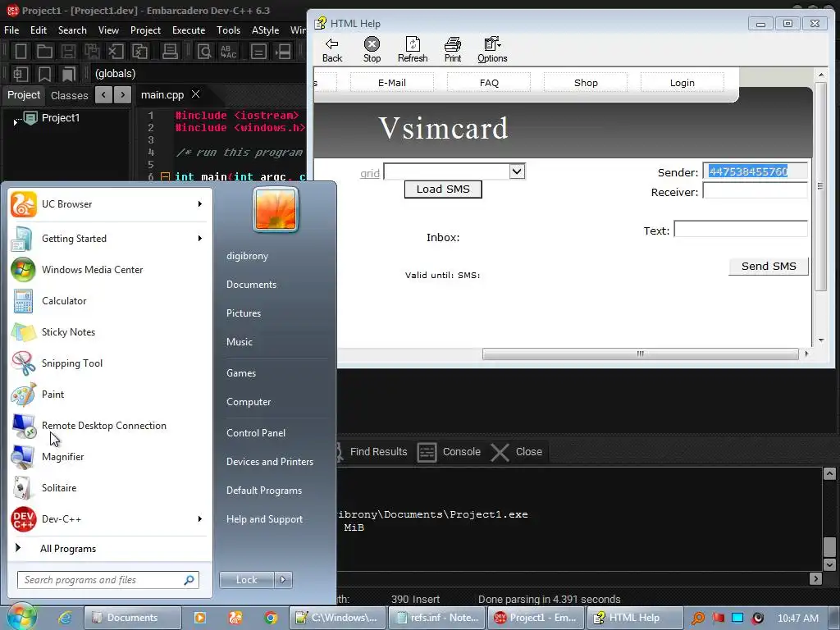
Task: Open Sticky Notes from Start menu
Action: [x=107, y=332]
